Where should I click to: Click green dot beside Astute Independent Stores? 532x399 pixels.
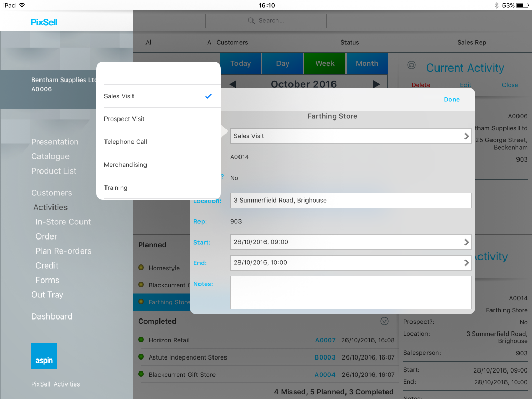(141, 356)
